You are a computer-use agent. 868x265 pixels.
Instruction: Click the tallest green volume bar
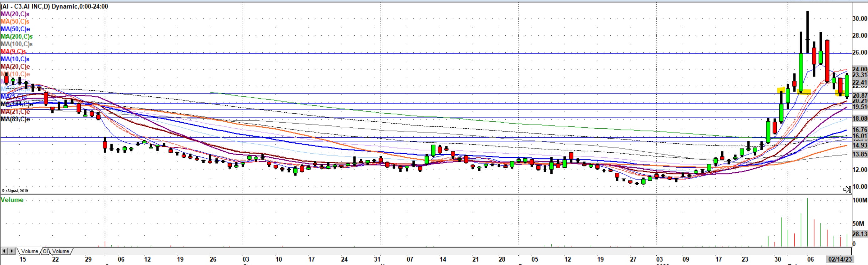pos(807,222)
